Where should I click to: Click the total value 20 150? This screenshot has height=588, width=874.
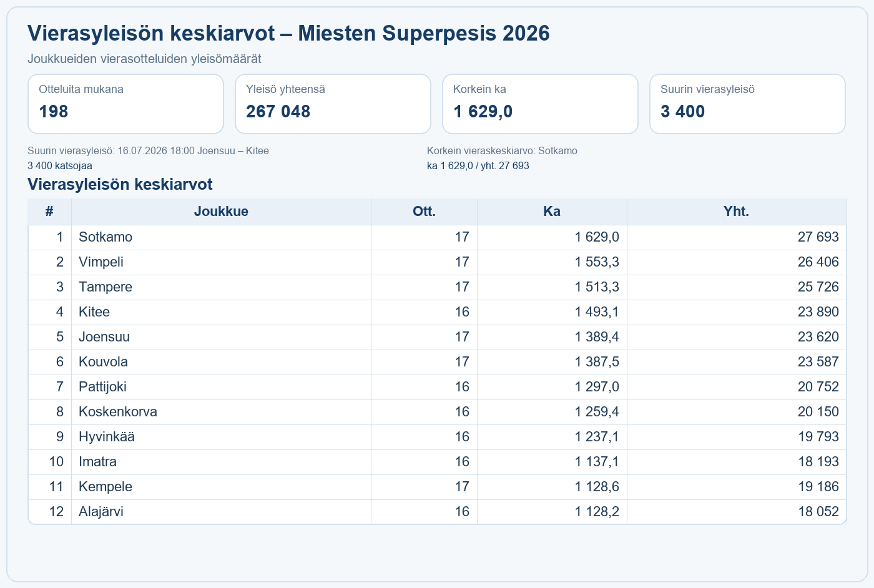[x=818, y=412]
